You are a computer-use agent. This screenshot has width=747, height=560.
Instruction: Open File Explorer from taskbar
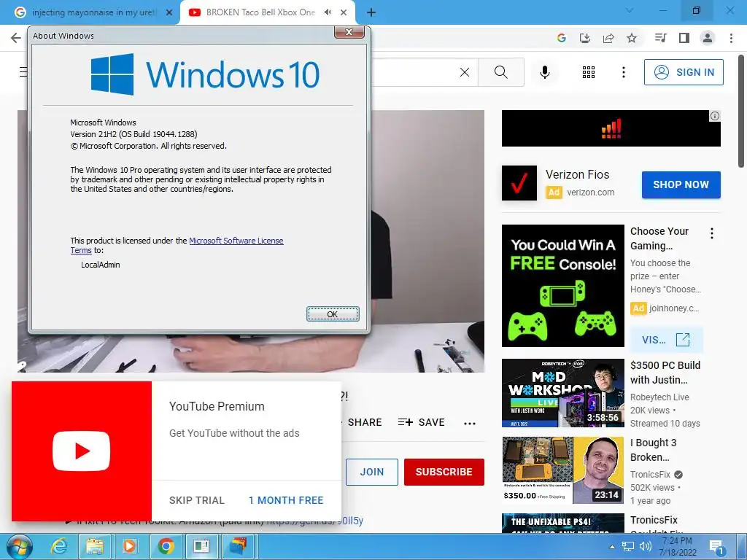click(x=94, y=547)
